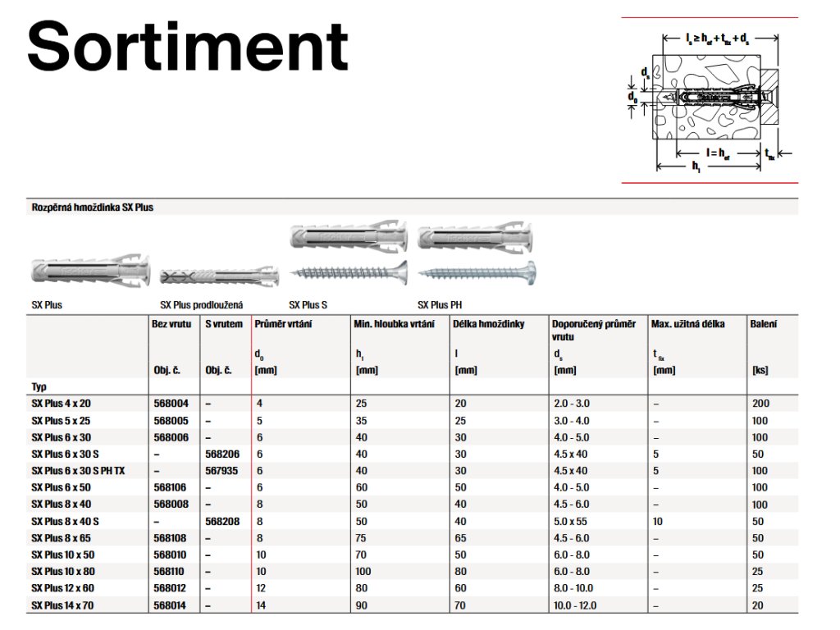The width and height of the screenshot is (840, 630).
Task: Select row 'SX Plus 8 x 65'
Action: (413, 538)
